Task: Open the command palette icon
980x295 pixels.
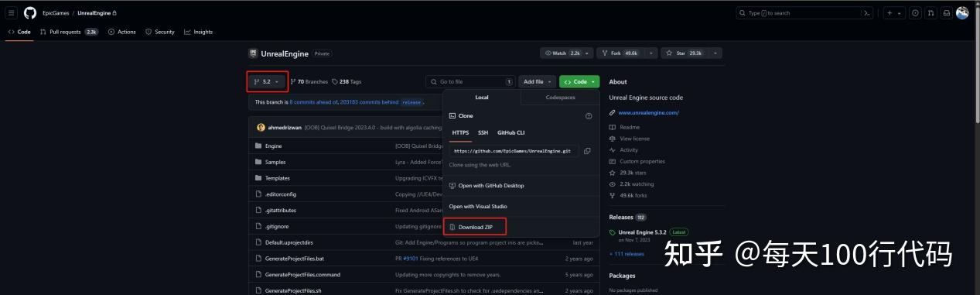Action: point(867,13)
